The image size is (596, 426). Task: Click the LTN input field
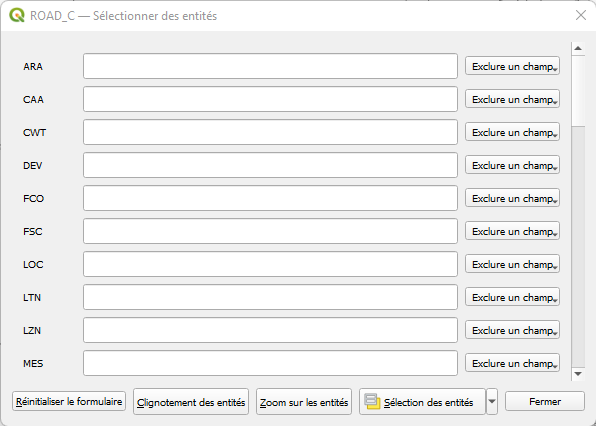(270, 297)
